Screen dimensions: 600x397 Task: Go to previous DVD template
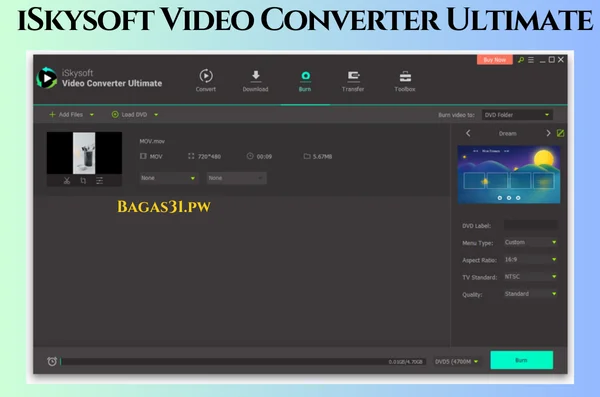468,133
